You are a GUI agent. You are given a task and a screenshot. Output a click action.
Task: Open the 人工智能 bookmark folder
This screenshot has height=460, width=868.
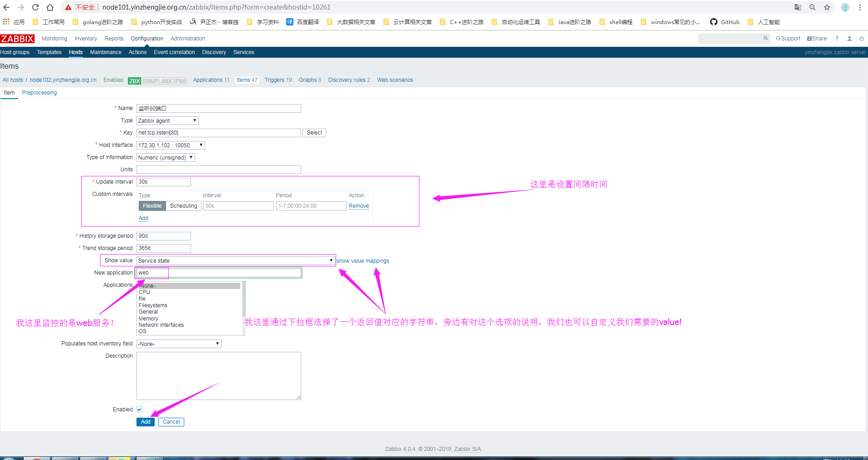click(764, 22)
